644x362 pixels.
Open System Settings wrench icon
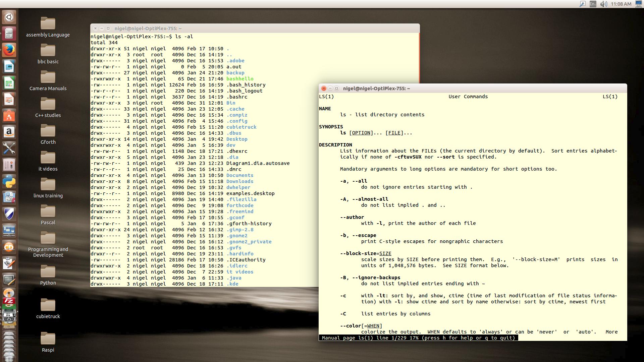(9, 148)
